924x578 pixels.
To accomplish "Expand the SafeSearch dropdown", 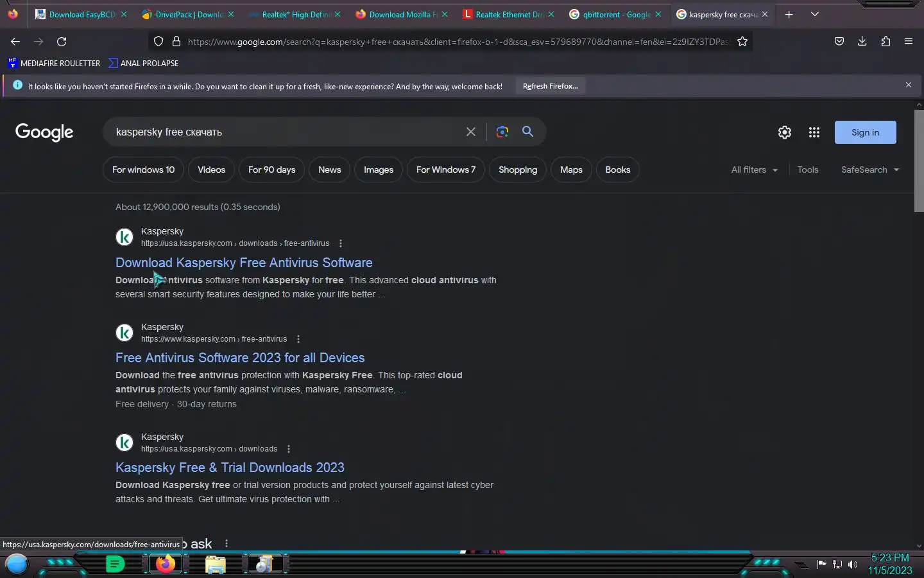I will (x=870, y=170).
